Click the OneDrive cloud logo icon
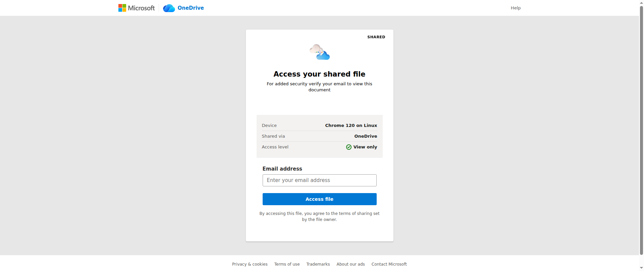The width and height of the screenshot is (644, 271). pyautogui.click(x=169, y=8)
